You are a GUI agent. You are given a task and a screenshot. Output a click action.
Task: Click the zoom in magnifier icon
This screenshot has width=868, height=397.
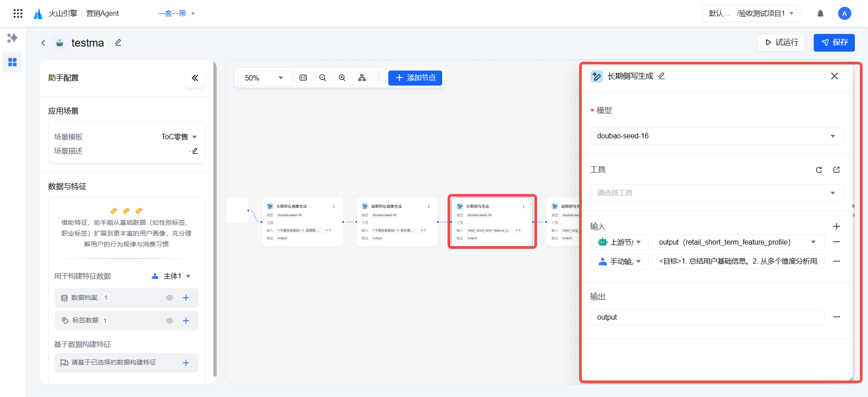(x=342, y=78)
